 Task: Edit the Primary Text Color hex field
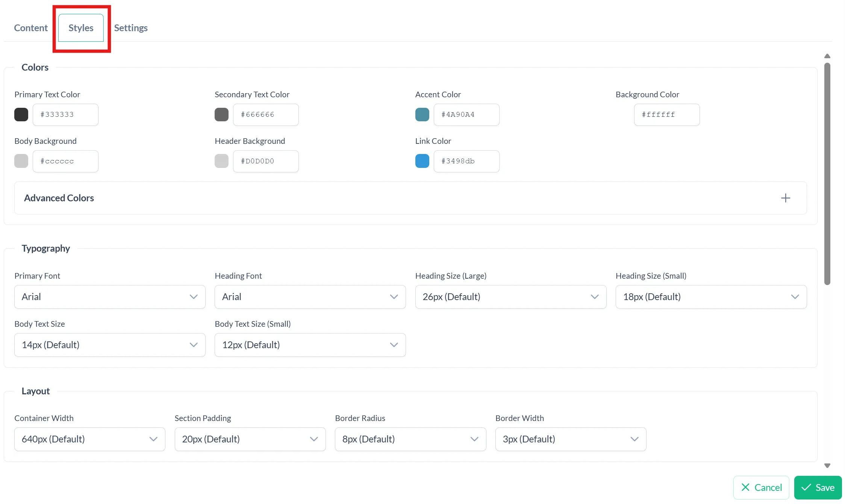pos(65,115)
